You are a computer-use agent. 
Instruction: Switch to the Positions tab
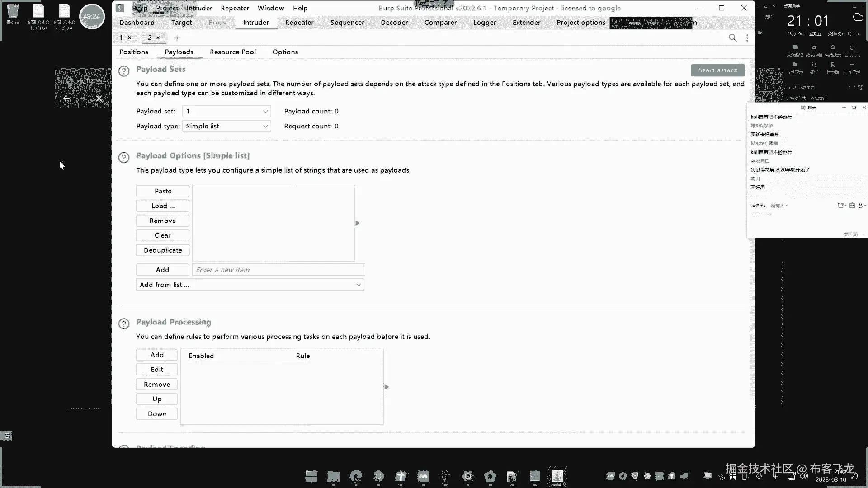pos(133,52)
